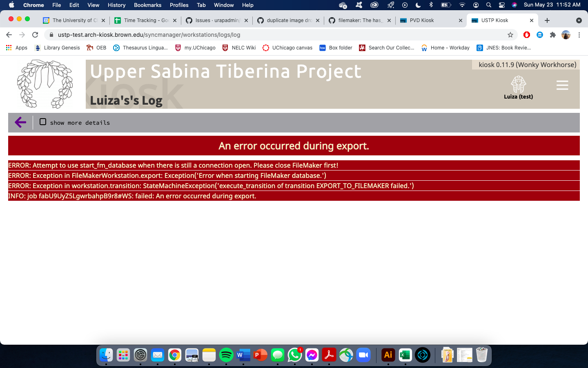Click the blue extension icon next to the red one
Image resolution: width=588 pixels, height=368 pixels.
(540, 35)
